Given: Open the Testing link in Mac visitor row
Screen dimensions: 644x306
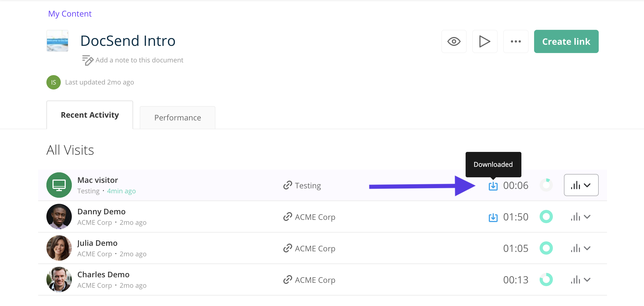Looking at the screenshot, I should coord(308,186).
